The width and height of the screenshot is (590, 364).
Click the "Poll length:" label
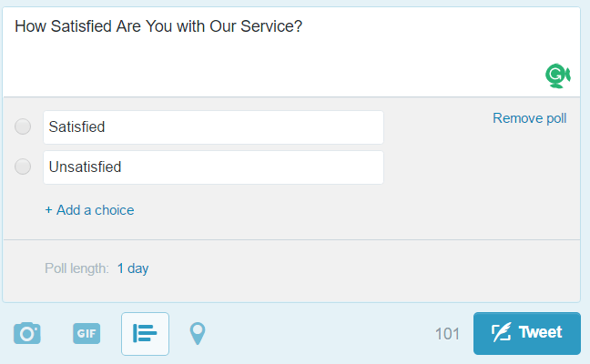(76, 268)
